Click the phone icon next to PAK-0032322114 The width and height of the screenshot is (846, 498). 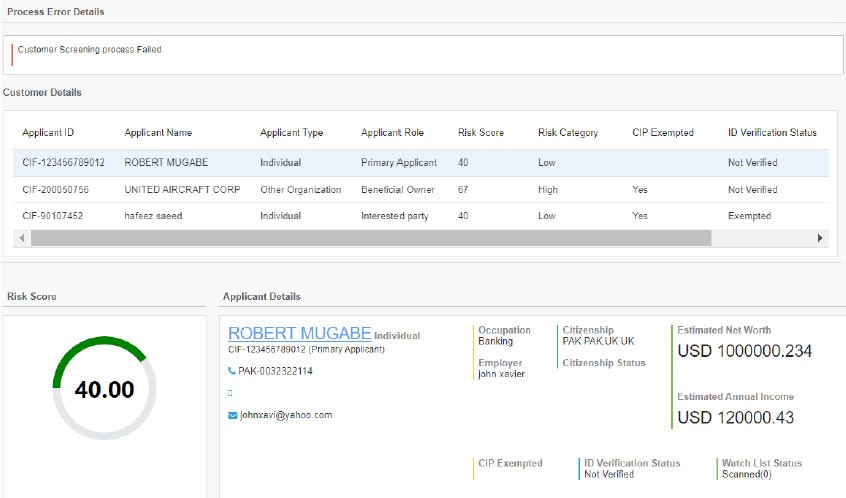click(231, 371)
